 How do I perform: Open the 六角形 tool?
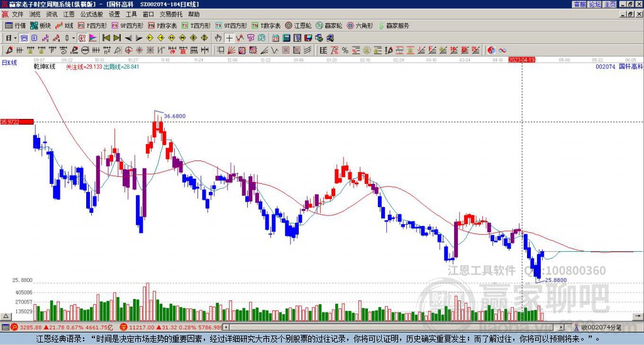coord(360,25)
